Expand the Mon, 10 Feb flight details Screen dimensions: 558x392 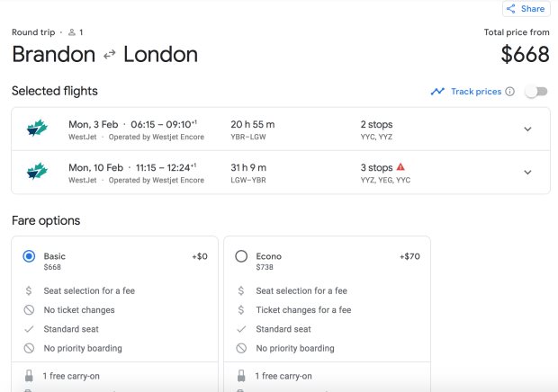pyautogui.click(x=527, y=173)
